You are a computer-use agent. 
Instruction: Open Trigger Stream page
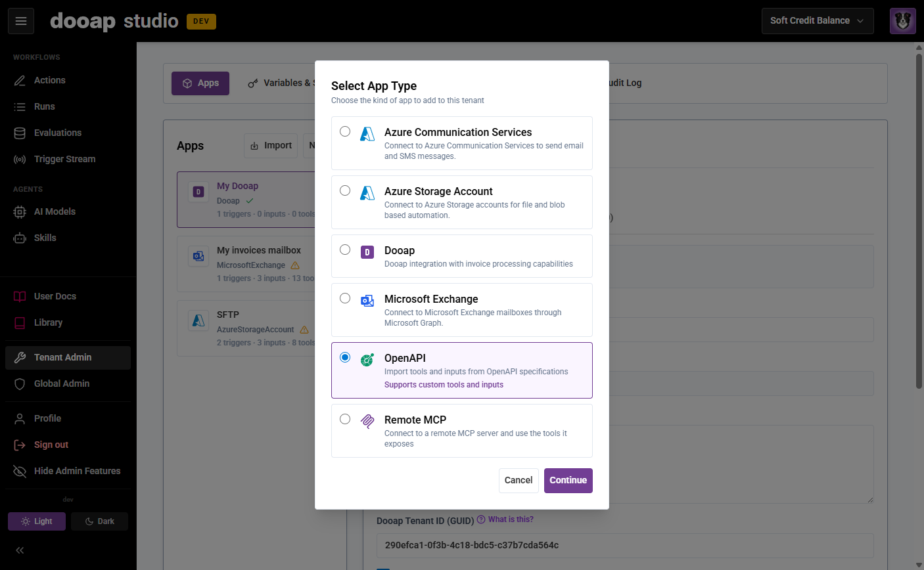[x=68, y=159]
